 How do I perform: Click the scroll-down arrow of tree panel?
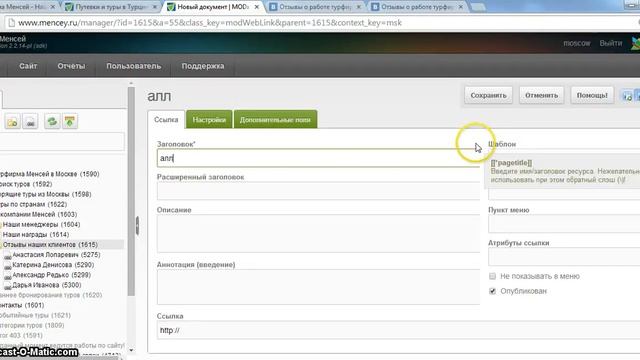[131, 350]
